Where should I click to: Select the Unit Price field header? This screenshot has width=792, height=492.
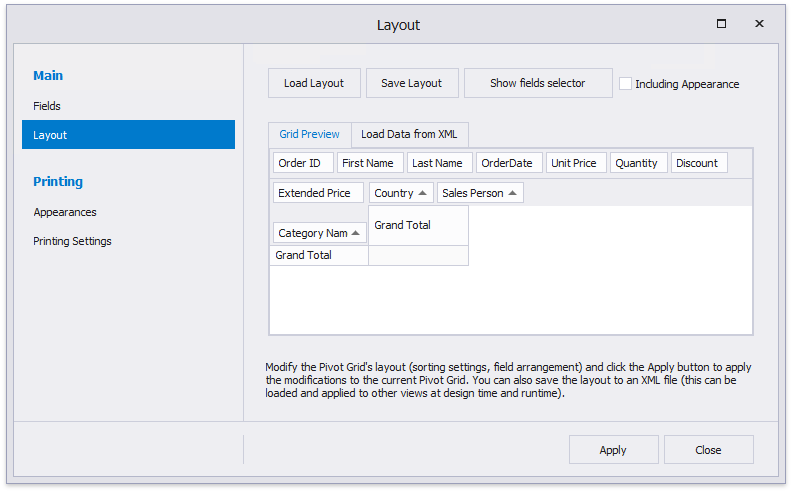pyautogui.click(x=574, y=163)
